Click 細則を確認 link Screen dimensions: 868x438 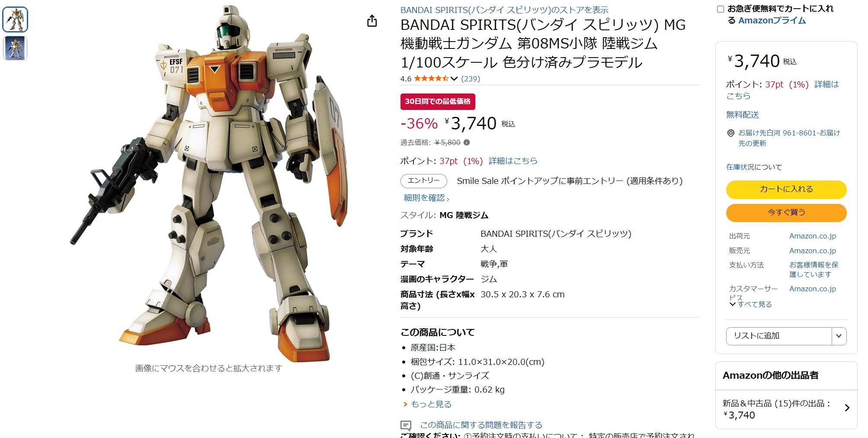tap(426, 198)
